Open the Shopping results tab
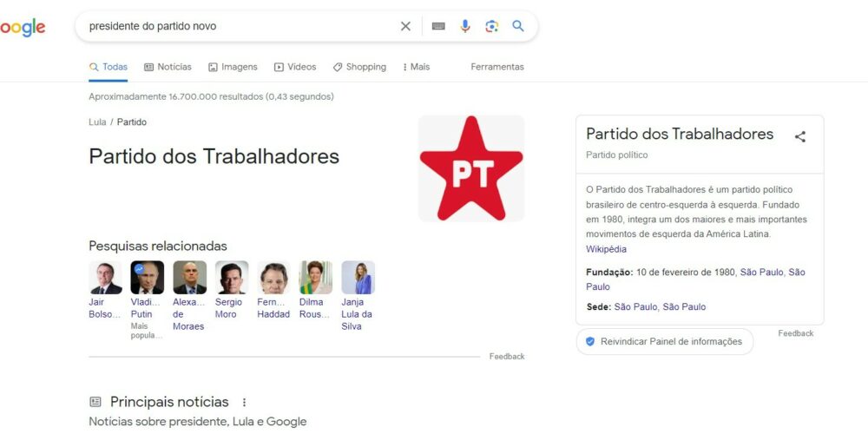The height and width of the screenshot is (434, 868). coord(359,67)
